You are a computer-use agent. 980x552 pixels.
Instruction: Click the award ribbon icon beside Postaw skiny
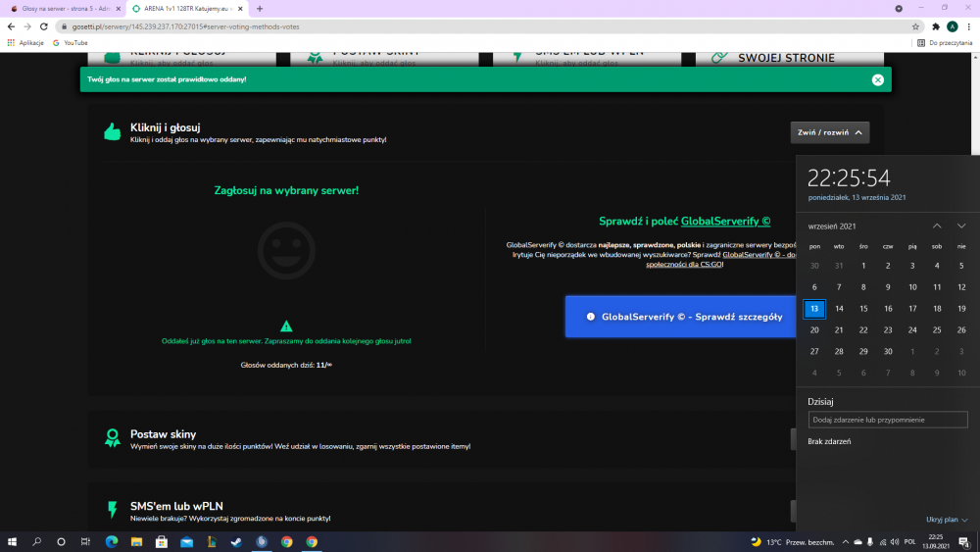tap(113, 437)
